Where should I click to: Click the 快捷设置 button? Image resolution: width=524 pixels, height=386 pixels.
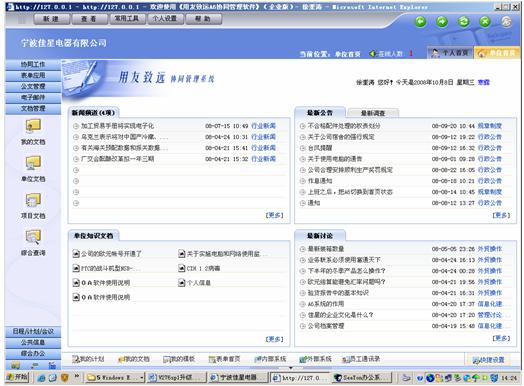489,360
